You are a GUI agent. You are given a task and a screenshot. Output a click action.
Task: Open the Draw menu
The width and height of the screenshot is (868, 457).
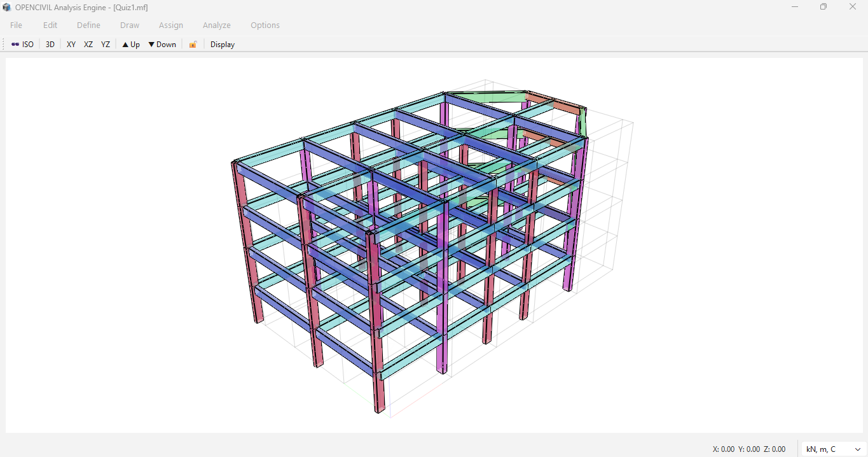click(130, 25)
